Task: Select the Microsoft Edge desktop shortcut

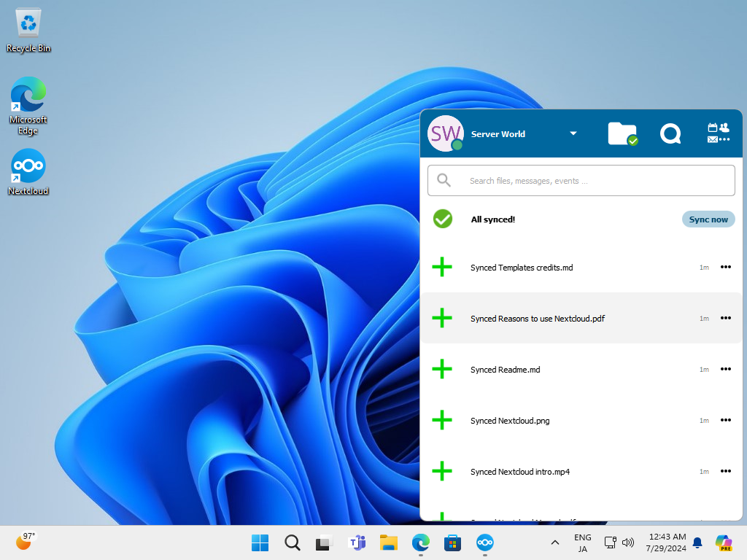Action: click(x=28, y=106)
